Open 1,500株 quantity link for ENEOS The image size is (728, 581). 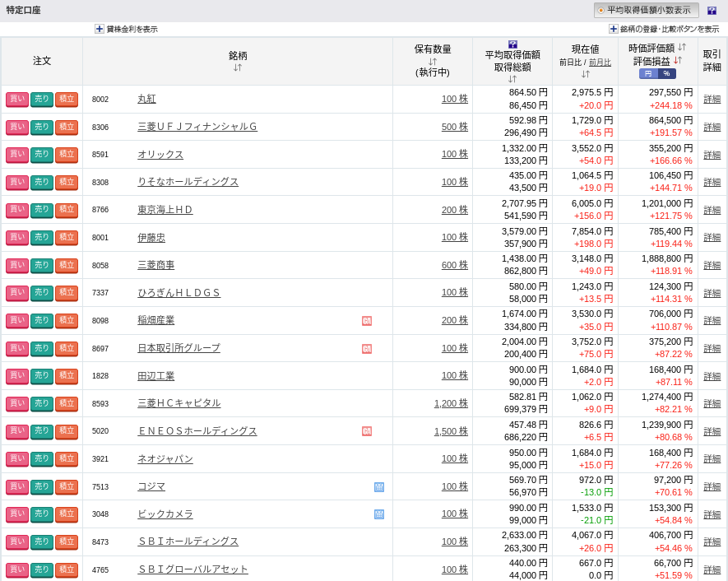451,431
